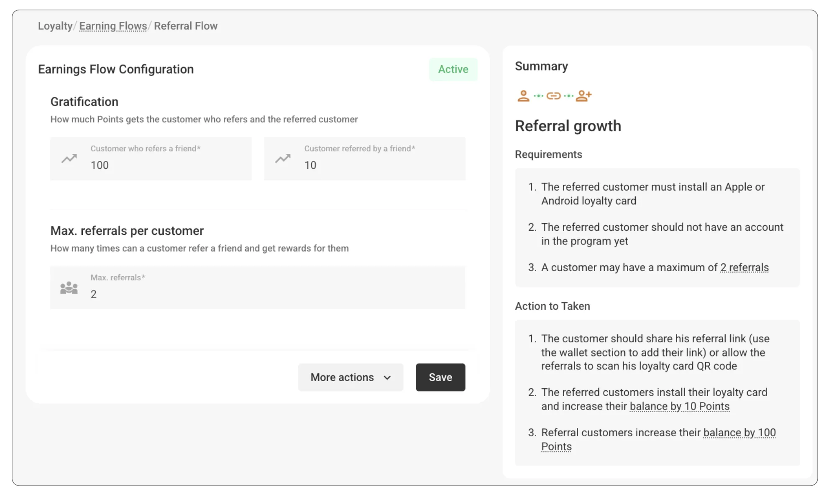Click the chevron arrow in More actions

pyautogui.click(x=387, y=378)
